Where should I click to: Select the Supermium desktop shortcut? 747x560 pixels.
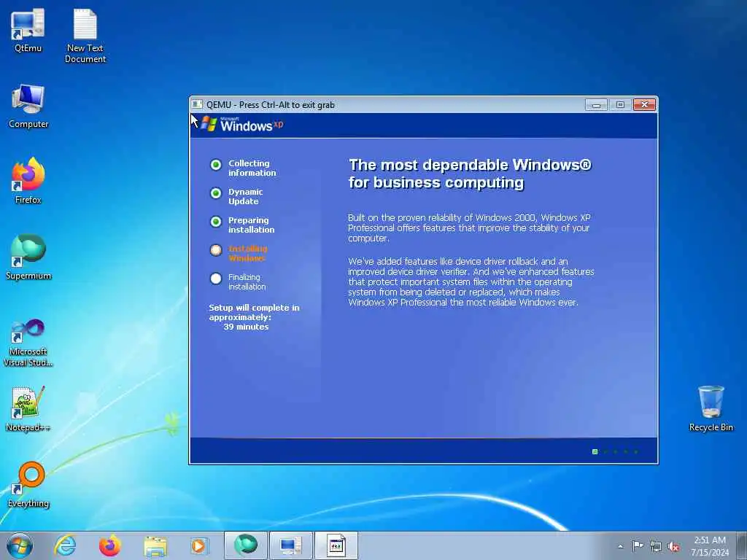28,257
